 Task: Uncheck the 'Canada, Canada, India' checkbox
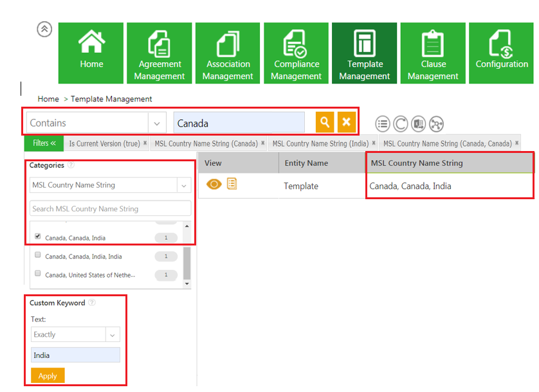38,236
